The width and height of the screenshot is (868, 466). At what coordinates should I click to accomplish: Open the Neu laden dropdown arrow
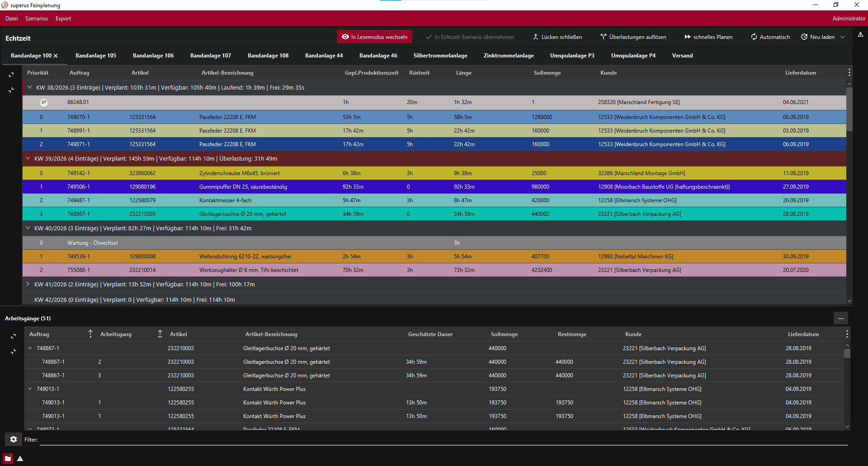pos(843,37)
